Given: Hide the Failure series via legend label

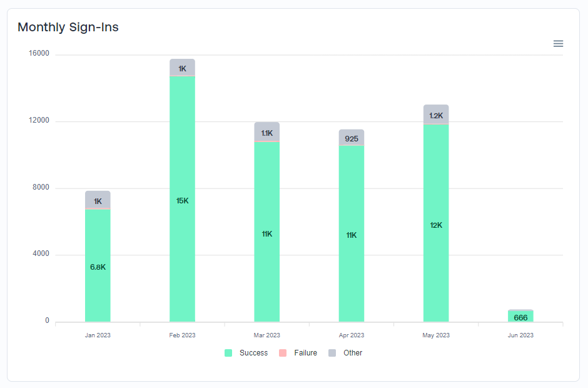Looking at the screenshot, I should (x=305, y=353).
